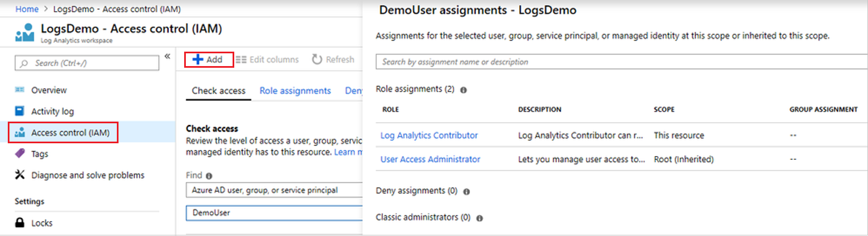Switch to the Role assignments tab

[x=295, y=91]
